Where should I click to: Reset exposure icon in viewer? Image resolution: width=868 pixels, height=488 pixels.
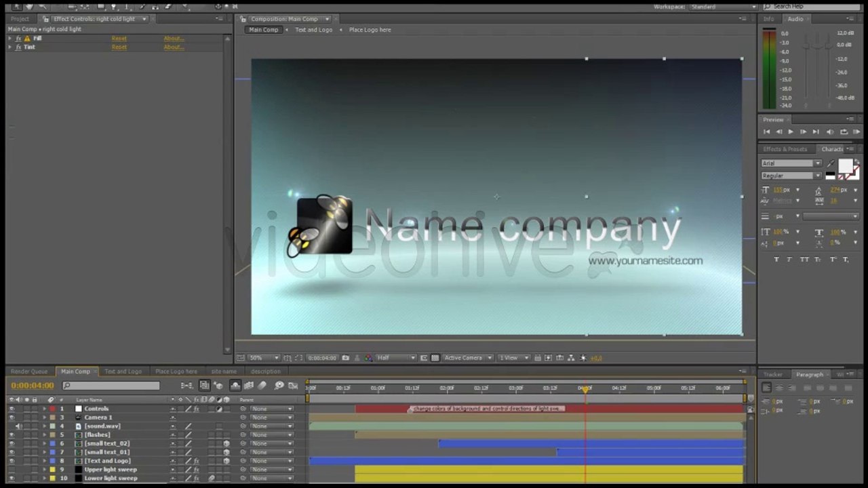[x=583, y=358]
